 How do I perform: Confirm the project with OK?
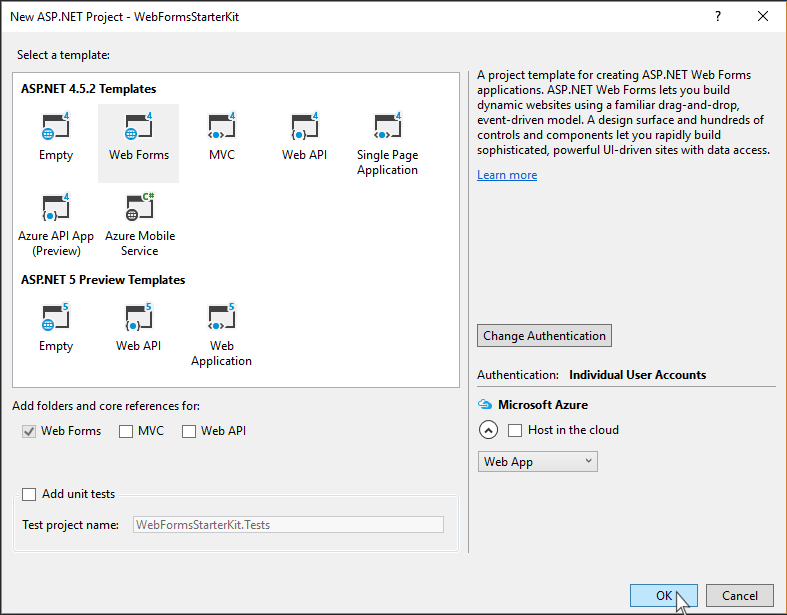(x=664, y=595)
